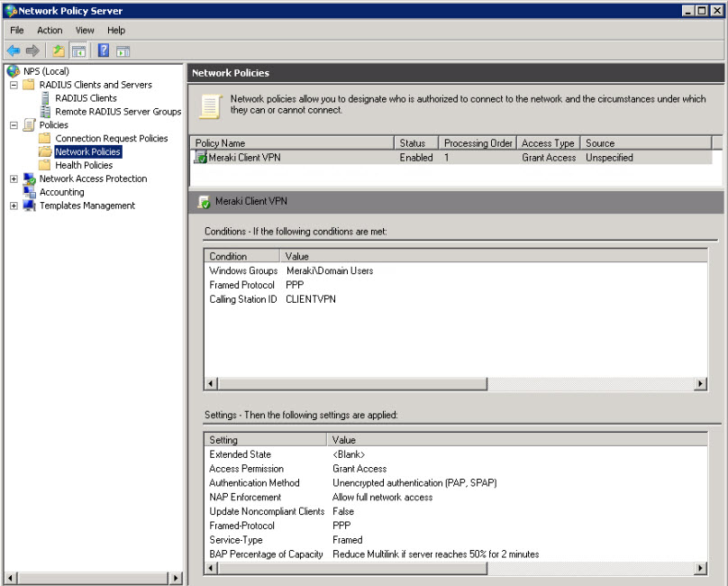Image resolution: width=728 pixels, height=586 pixels.
Task: Click the Accounting icon in tree
Action: point(29,191)
